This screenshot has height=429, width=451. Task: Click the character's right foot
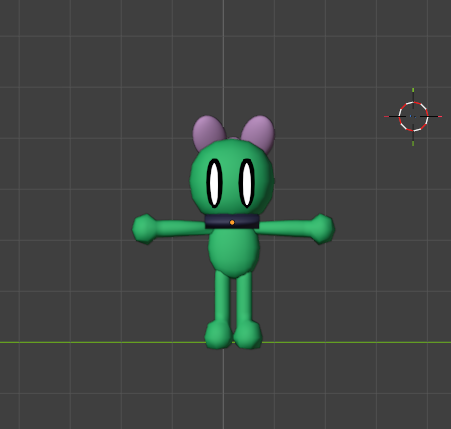pos(247,335)
